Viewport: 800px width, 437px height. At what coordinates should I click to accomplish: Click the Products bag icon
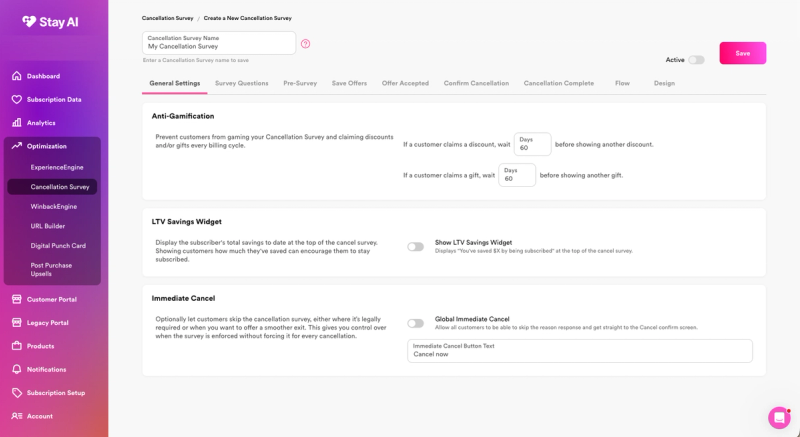coord(17,346)
